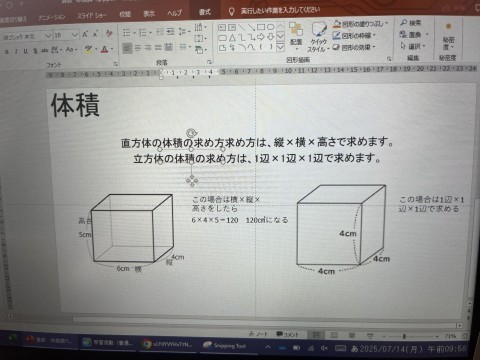Click the bulleted list icon
This screenshot has width=480, height=360.
(126, 33)
